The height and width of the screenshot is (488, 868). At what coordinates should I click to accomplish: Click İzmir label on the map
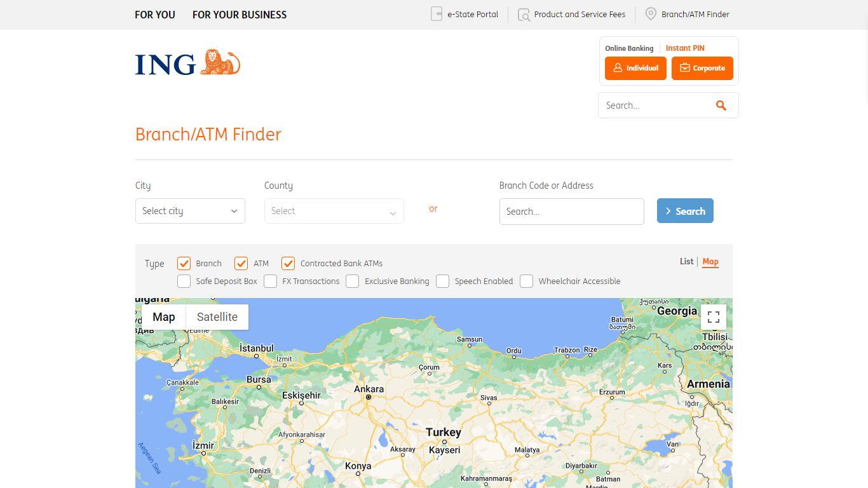coord(204,444)
